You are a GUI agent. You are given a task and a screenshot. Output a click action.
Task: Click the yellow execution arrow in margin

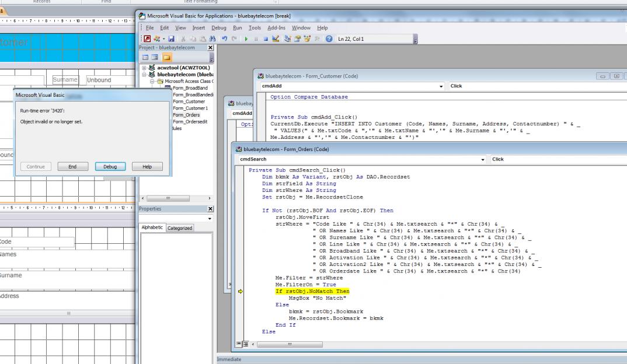[240, 291]
